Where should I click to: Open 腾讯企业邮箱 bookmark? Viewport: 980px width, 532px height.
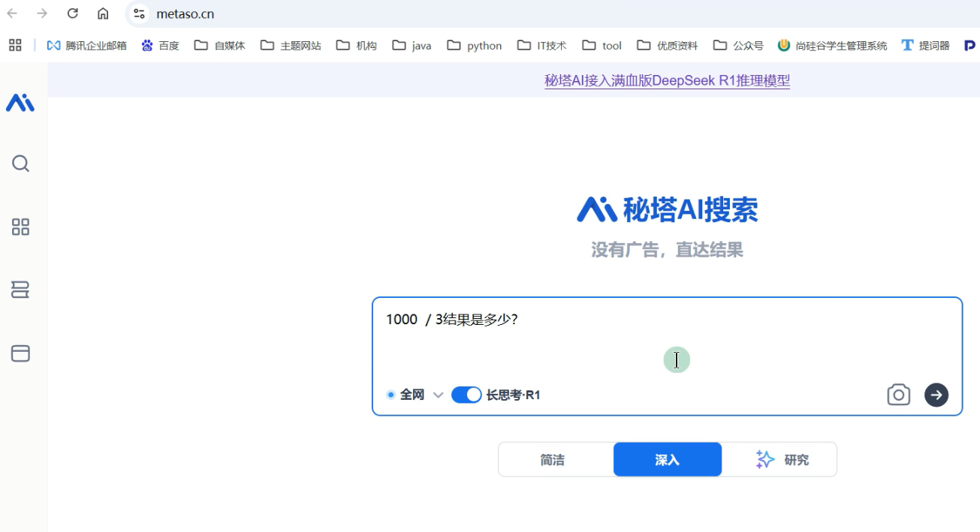click(86, 45)
